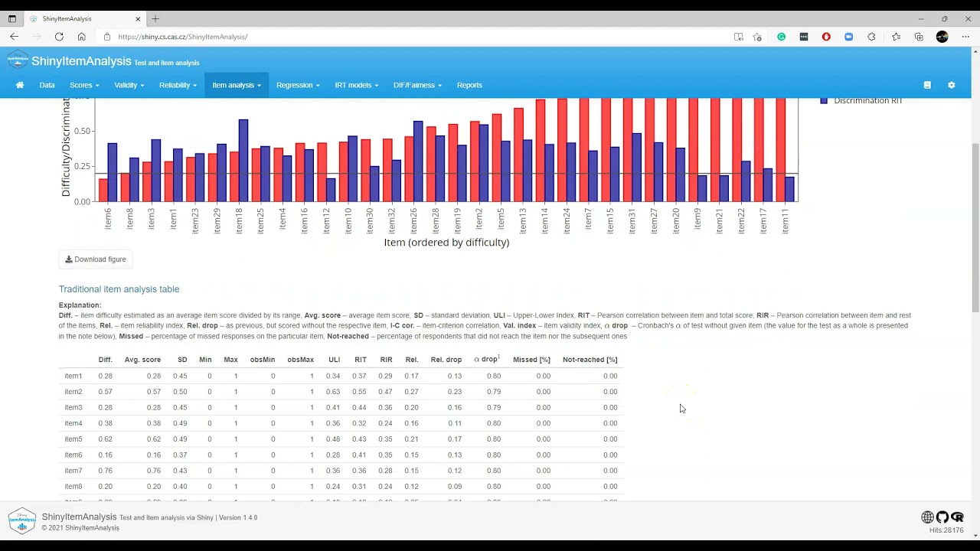Viewport: 980px width, 551px height.
Task: Reload the page with refresh icon
Action: pos(59,37)
